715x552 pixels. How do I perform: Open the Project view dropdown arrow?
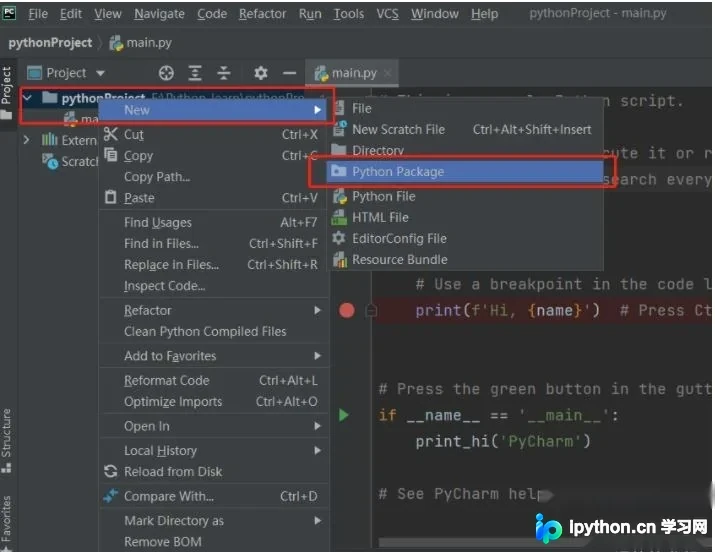100,73
